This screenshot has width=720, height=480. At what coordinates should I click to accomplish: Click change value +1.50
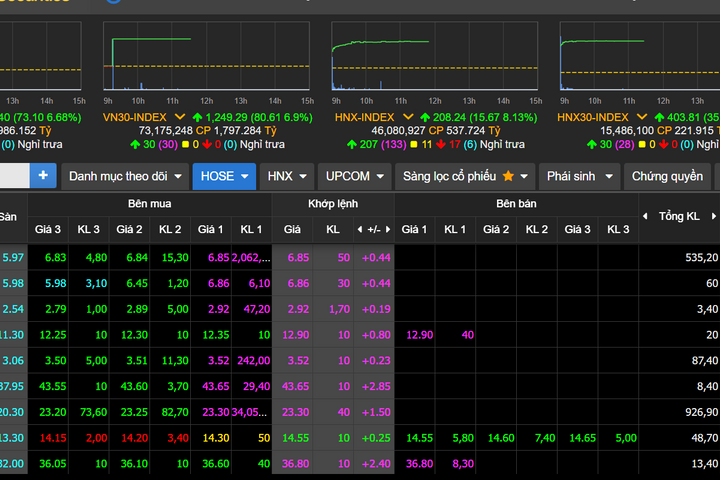376,412
